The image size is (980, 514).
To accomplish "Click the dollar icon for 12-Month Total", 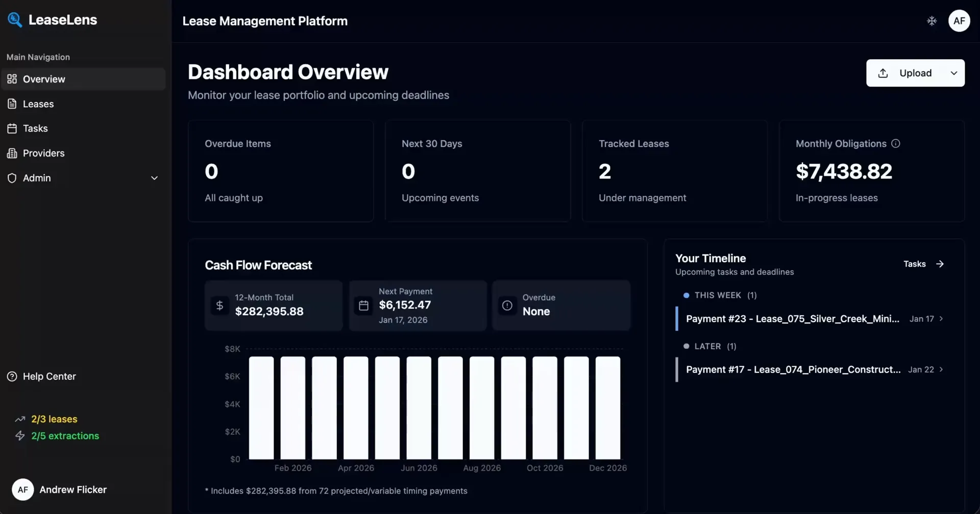I will coord(219,305).
